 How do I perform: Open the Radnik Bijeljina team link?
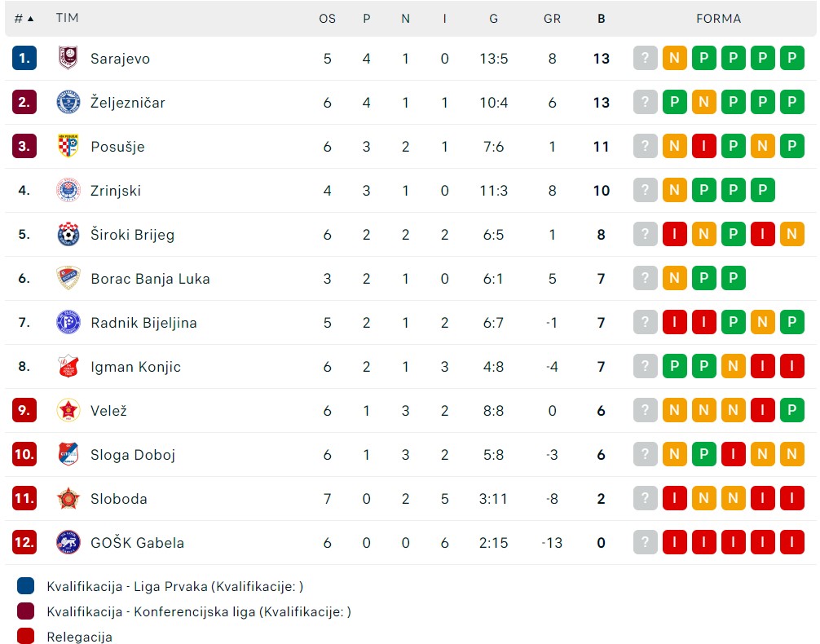pyautogui.click(x=143, y=323)
